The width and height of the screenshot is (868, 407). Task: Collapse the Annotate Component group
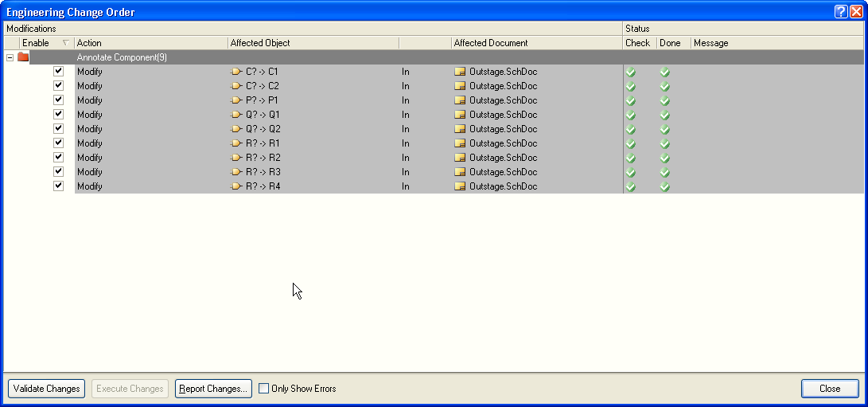[10, 57]
